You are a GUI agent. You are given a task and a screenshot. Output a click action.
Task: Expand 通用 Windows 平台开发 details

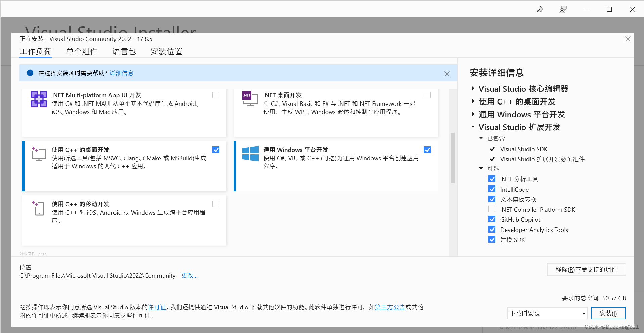tap(473, 114)
